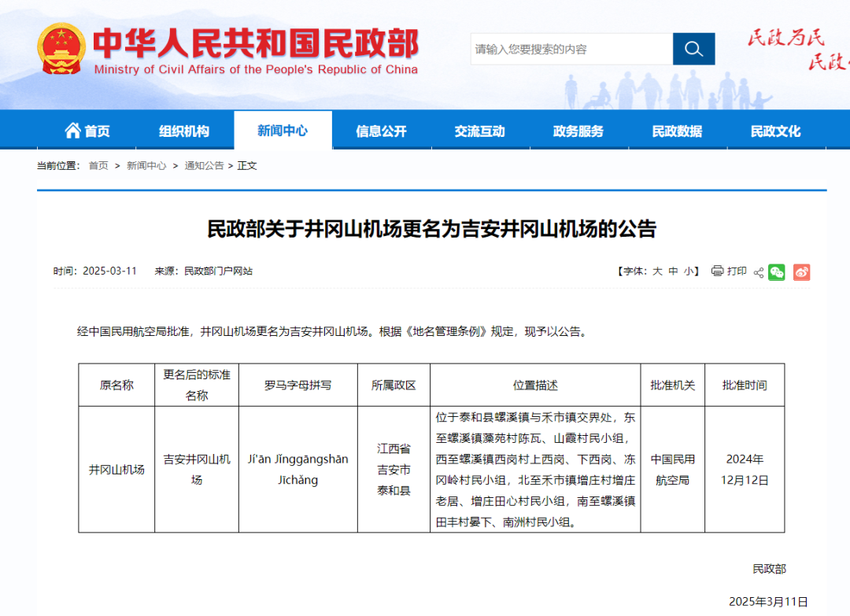Go to 新闻中心 in breadcrumb

(146, 166)
